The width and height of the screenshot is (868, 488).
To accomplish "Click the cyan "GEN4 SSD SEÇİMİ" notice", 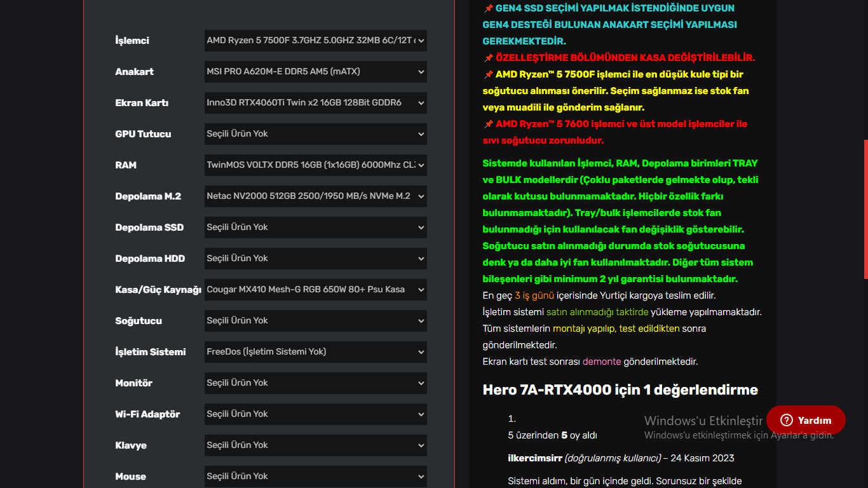I will coord(610,25).
